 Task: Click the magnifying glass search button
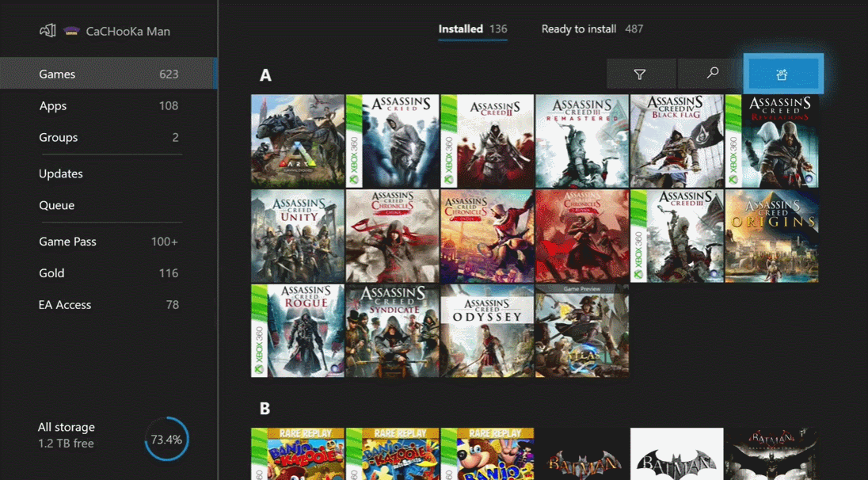712,74
